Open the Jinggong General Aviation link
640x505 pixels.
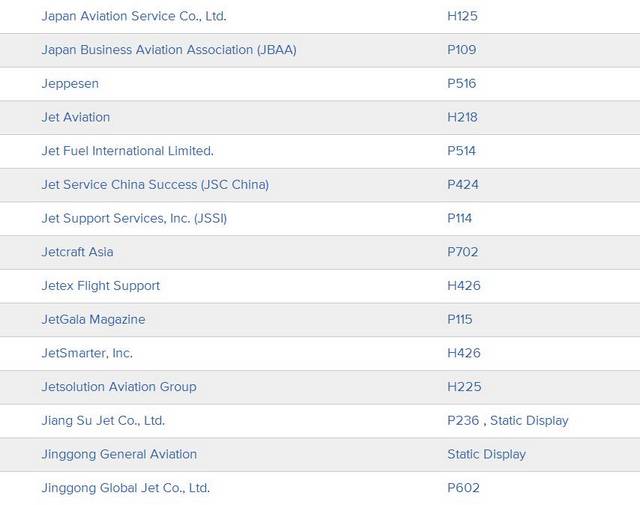119,454
